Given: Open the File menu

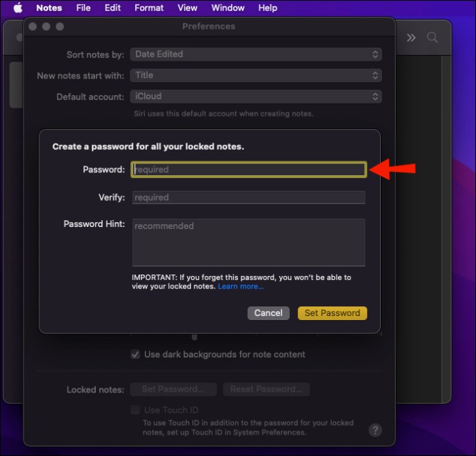Looking at the screenshot, I should coord(83,8).
